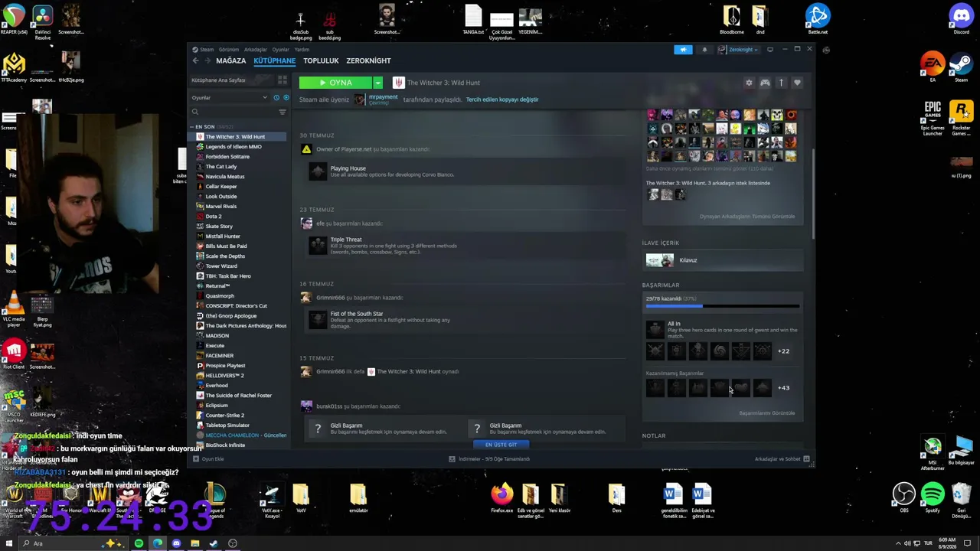Screen dimensions: 980x551
Task: Click the green OYNA play button
Action: pyautogui.click(x=335, y=83)
